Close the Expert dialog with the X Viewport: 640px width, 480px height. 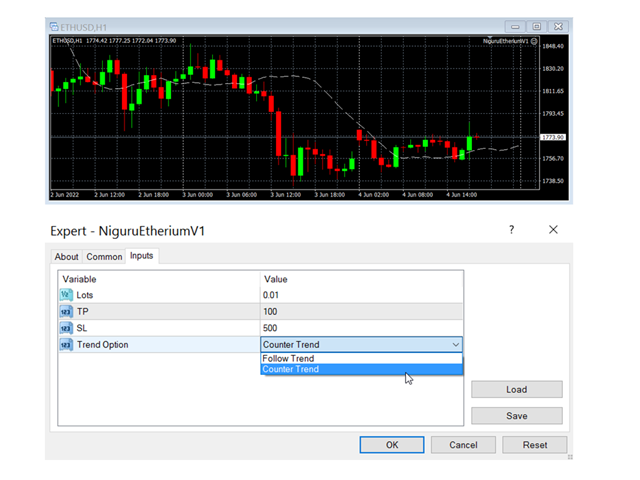click(x=553, y=229)
